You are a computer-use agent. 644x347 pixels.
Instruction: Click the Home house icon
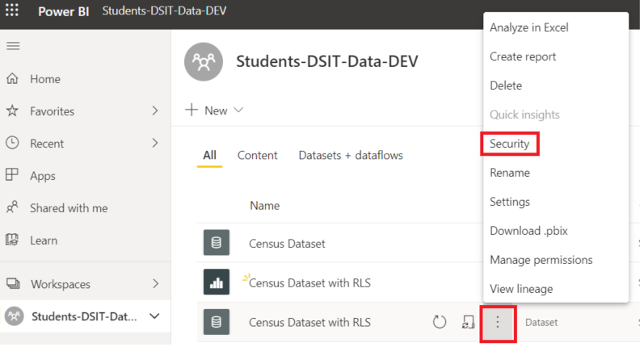click(x=12, y=78)
